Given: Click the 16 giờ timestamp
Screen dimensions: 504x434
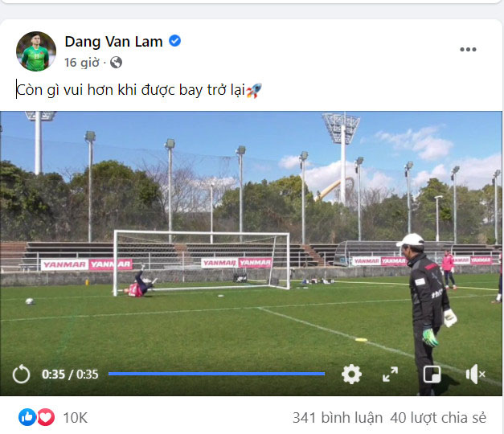Looking at the screenshot, I should (x=82, y=63).
